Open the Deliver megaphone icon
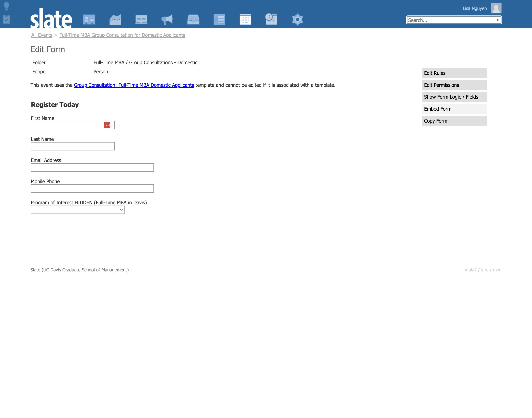This screenshot has width=532, height=418. click(x=167, y=20)
